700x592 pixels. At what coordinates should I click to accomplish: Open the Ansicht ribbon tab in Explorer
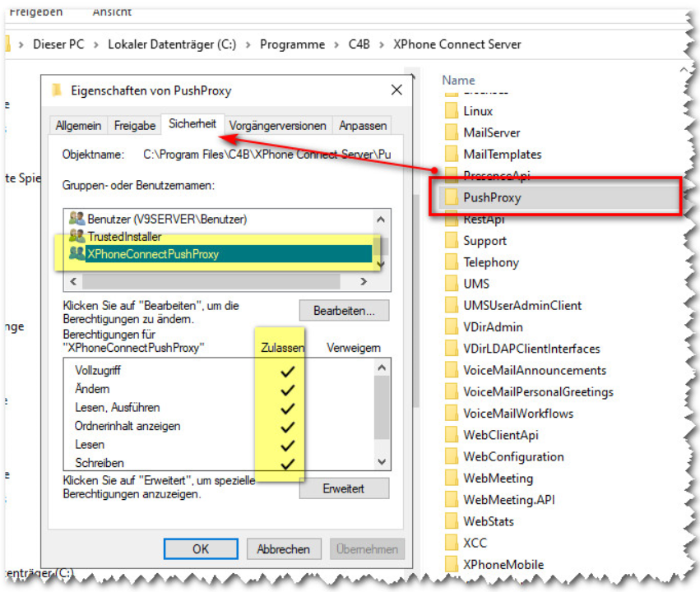pyautogui.click(x=112, y=12)
